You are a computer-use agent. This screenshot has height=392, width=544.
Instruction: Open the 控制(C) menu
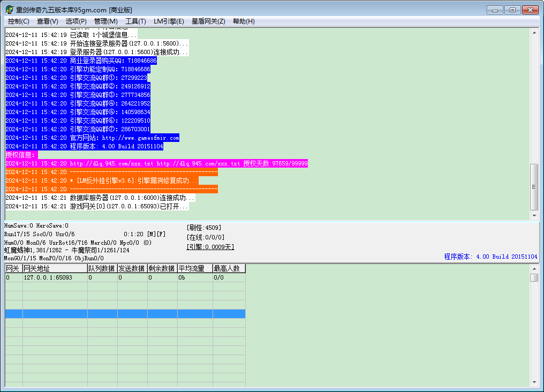pos(18,21)
